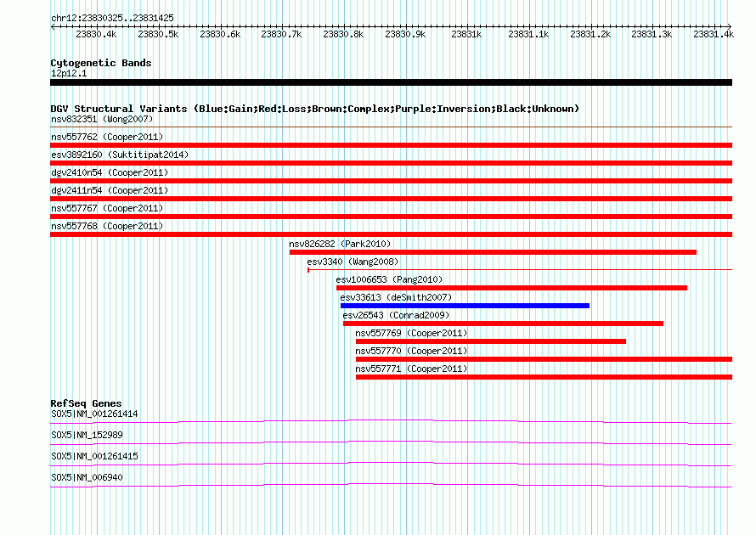Open the esv1006653 (Pang2010) label
The width and height of the screenshot is (756, 535).
click(x=389, y=279)
